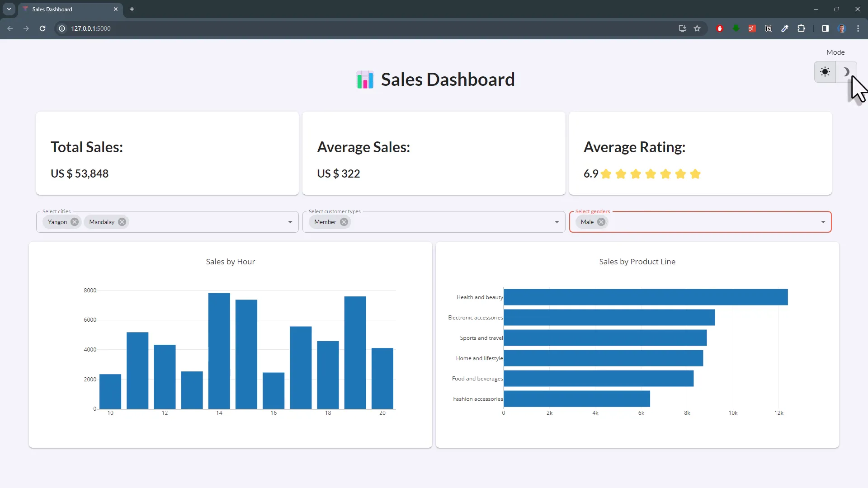This screenshot has width=868, height=488.
Task: Remove the Mandalay city chip
Action: (x=122, y=222)
